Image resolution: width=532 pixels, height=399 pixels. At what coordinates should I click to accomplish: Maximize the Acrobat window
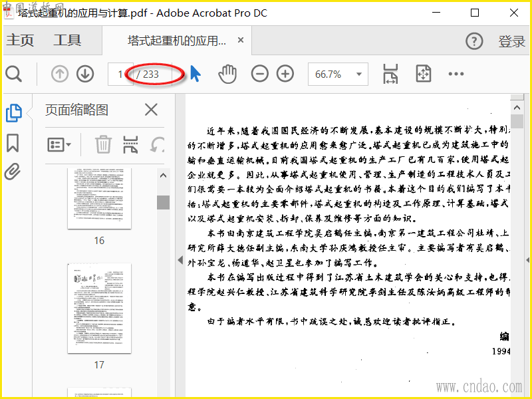pos(475,13)
